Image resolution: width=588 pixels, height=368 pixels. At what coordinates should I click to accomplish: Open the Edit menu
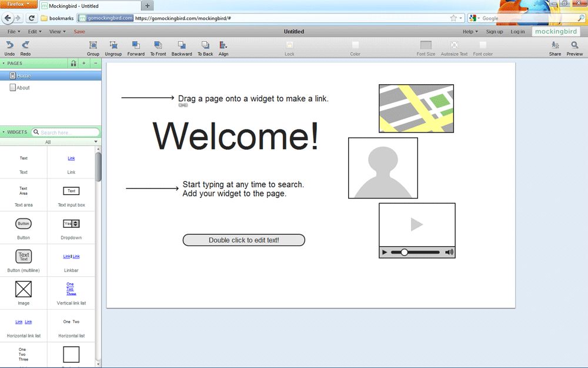[35, 32]
